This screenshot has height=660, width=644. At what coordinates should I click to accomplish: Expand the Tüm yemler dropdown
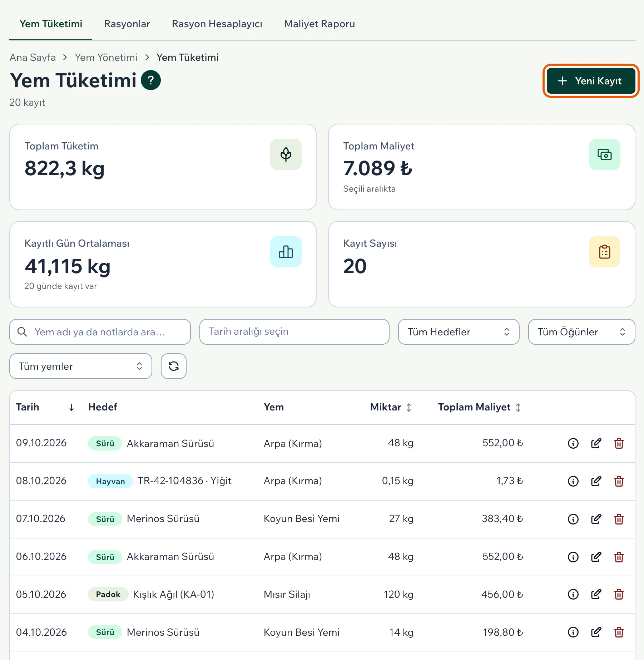point(81,366)
